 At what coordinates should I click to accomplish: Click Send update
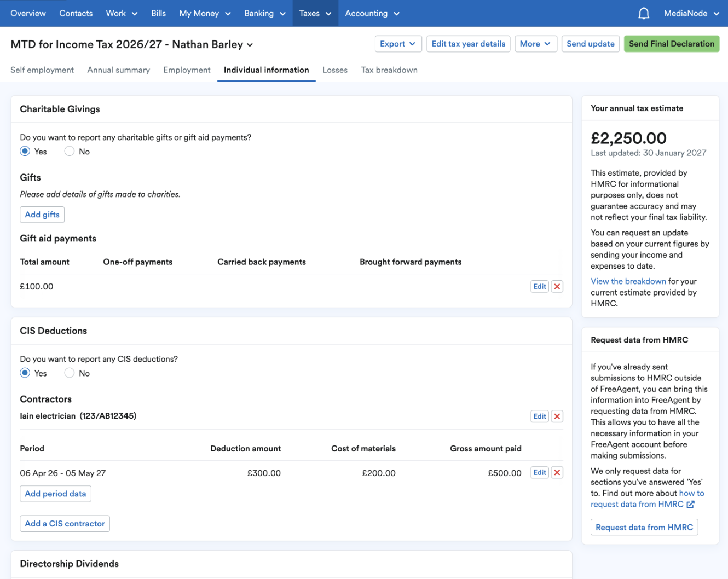pyautogui.click(x=591, y=44)
